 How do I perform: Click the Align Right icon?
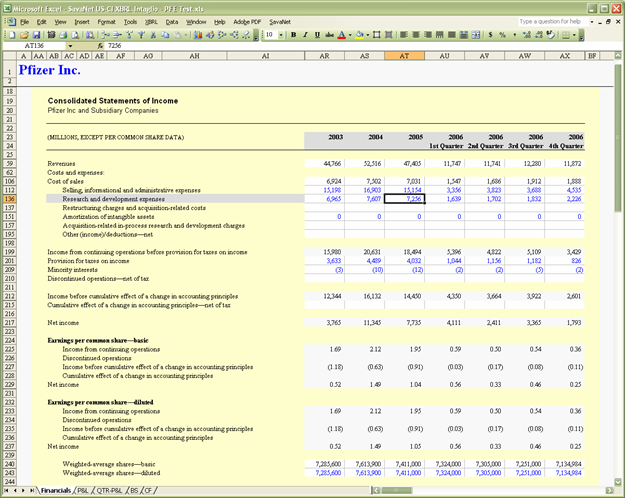(428, 35)
